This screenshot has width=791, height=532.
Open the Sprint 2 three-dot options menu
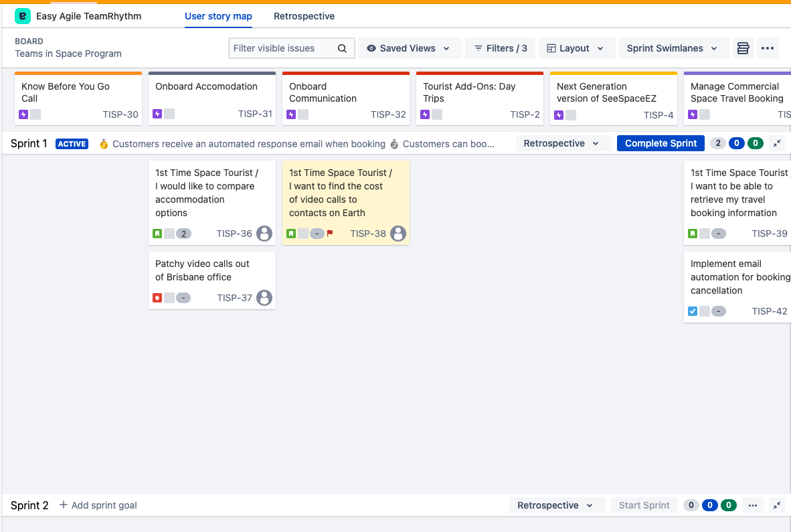(753, 505)
